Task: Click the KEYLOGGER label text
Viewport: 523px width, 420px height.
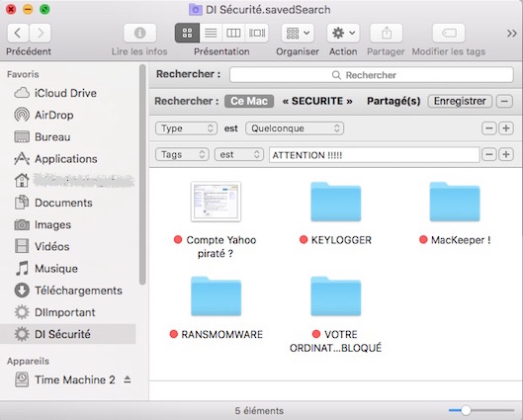Action: 341,240
